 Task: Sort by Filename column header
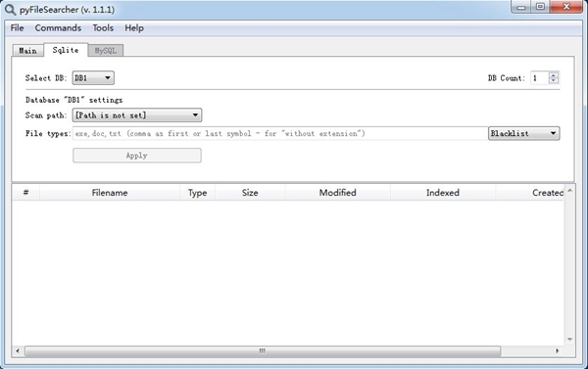pyautogui.click(x=110, y=193)
